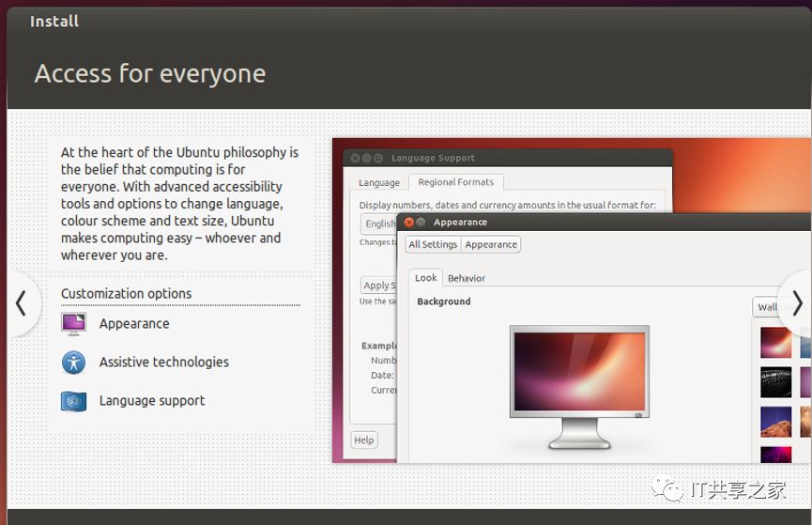Image resolution: width=812 pixels, height=525 pixels.
Task: Select the purple-red wallpaper thumbnail at bottom
Action: click(x=775, y=455)
